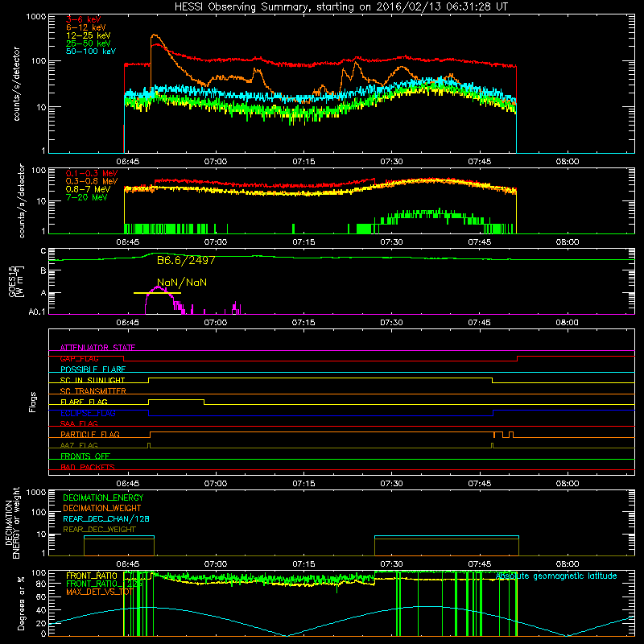Click the NaN/NaN annotation in GOES panel
The width and height of the screenshot is (644, 644).
coord(182,283)
